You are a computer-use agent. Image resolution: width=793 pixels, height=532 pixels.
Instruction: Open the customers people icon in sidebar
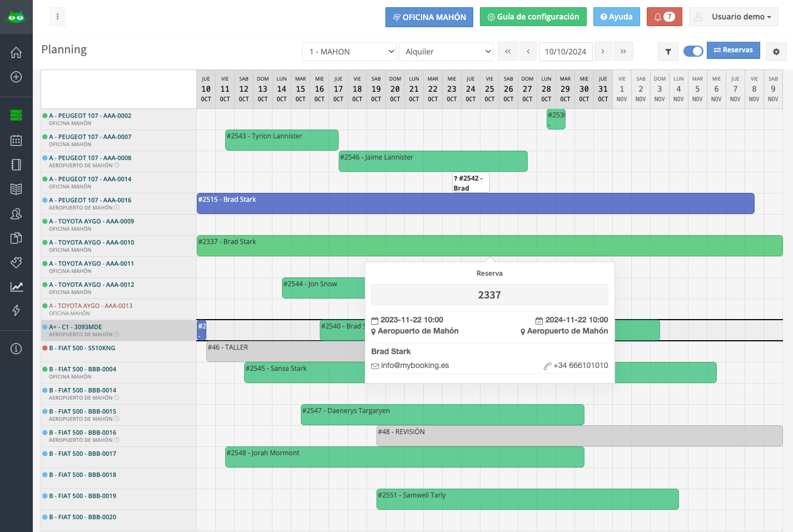pos(16,213)
